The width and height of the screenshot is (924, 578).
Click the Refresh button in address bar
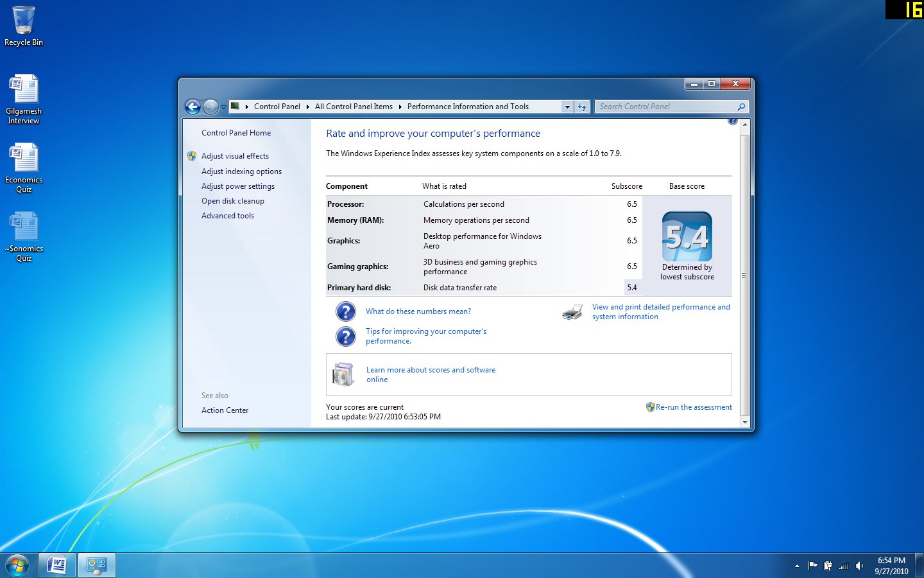(582, 107)
